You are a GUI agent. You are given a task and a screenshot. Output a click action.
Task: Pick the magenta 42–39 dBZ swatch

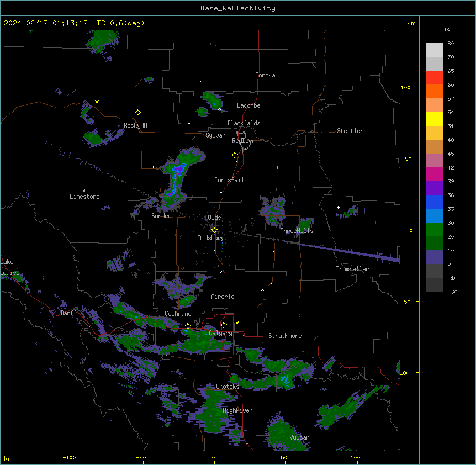[434, 174]
